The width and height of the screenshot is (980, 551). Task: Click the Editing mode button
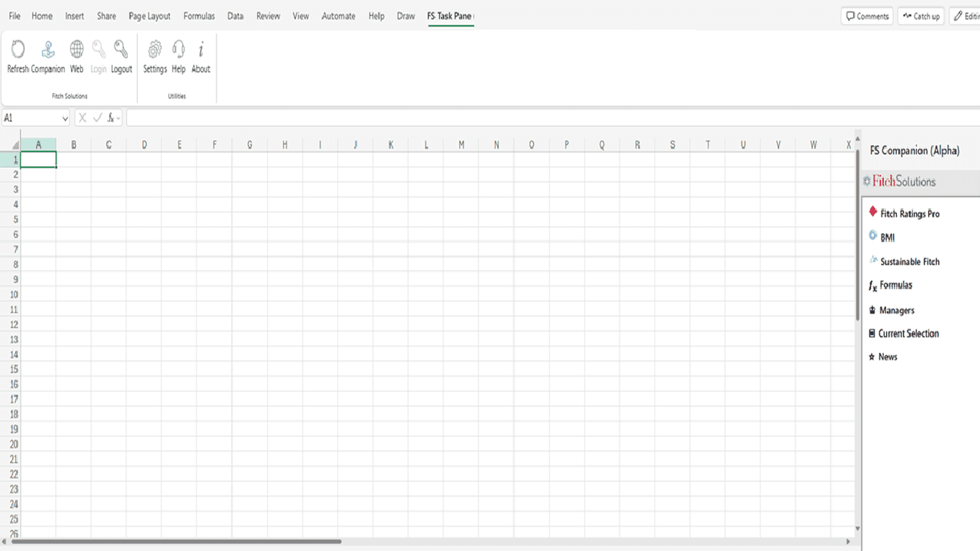(965, 17)
